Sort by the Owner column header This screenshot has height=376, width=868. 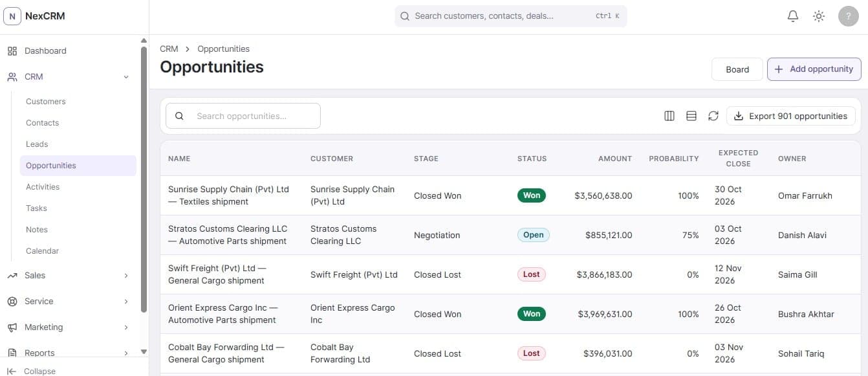coord(792,159)
